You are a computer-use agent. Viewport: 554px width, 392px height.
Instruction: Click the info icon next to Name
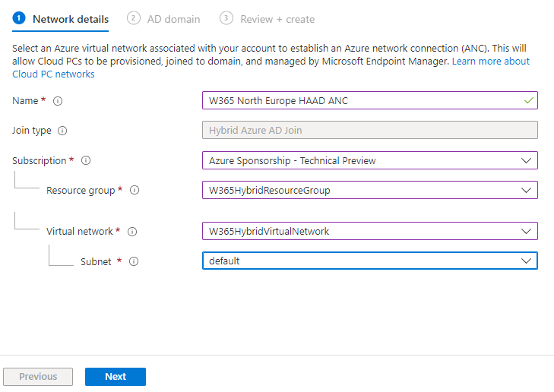coord(58,101)
